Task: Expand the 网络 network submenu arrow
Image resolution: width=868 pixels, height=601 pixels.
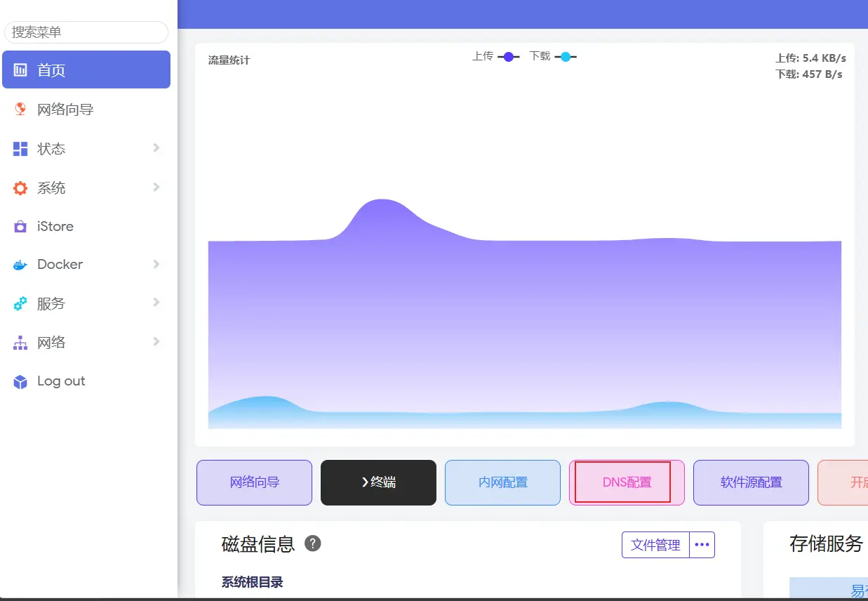Action: click(156, 342)
